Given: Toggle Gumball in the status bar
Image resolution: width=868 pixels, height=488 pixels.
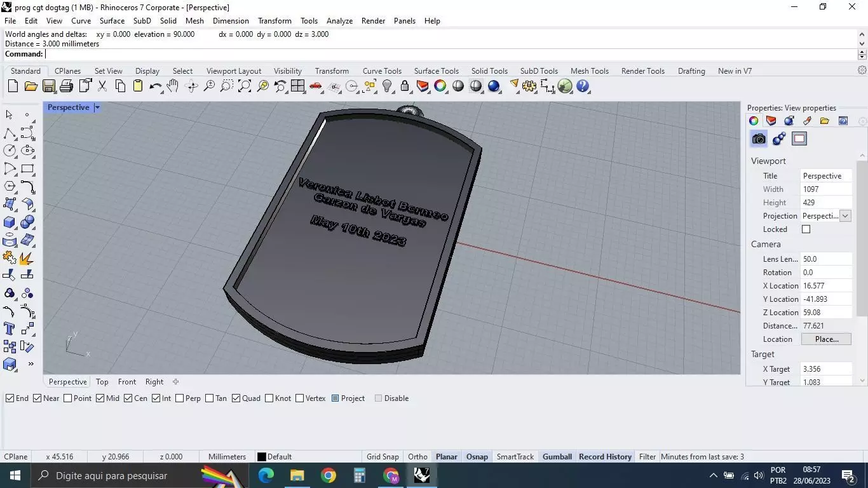Looking at the screenshot, I should pyautogui.click(x=557, y=457).
